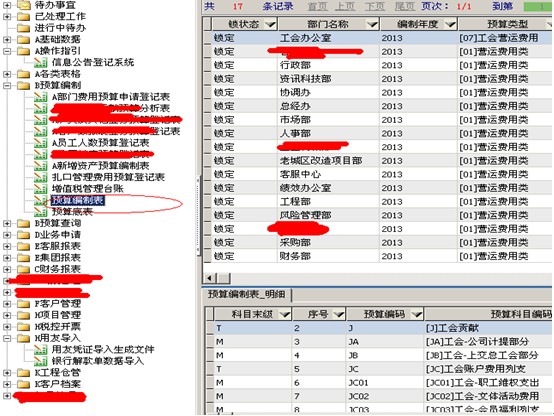Select row marker for 工会贡献 detail row
Screen dimensions: 554x416
210,328
